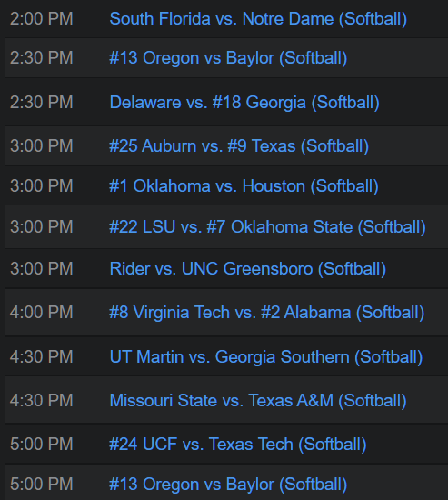
Task: Select #22 LSU vs. #7 Oklahoma State
Action: pos(267,227)
